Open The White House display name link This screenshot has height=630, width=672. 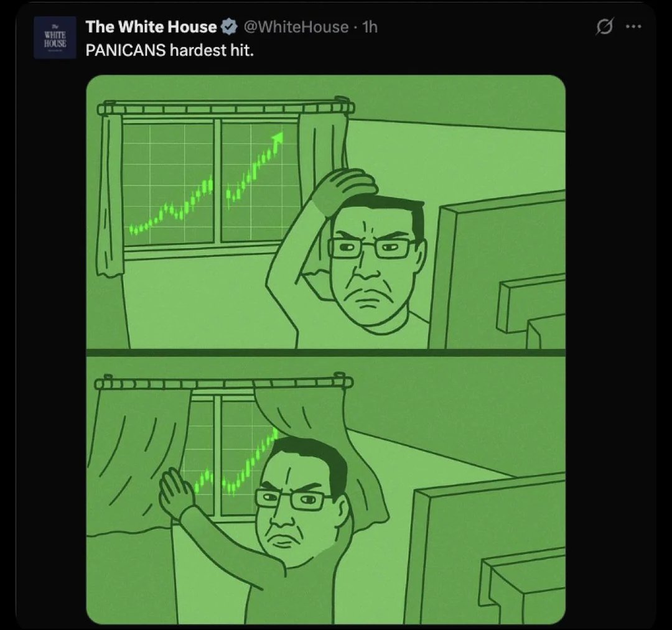coord(151,27)
